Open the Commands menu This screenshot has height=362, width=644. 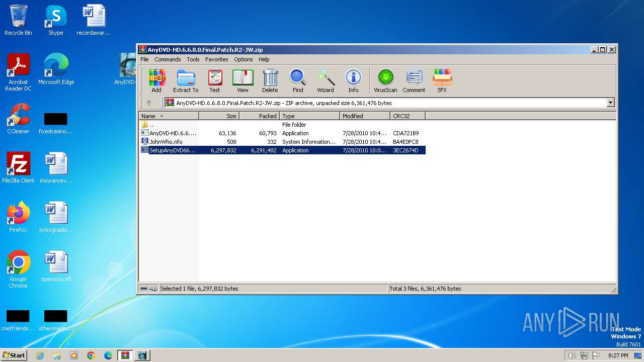coord(168,59)
